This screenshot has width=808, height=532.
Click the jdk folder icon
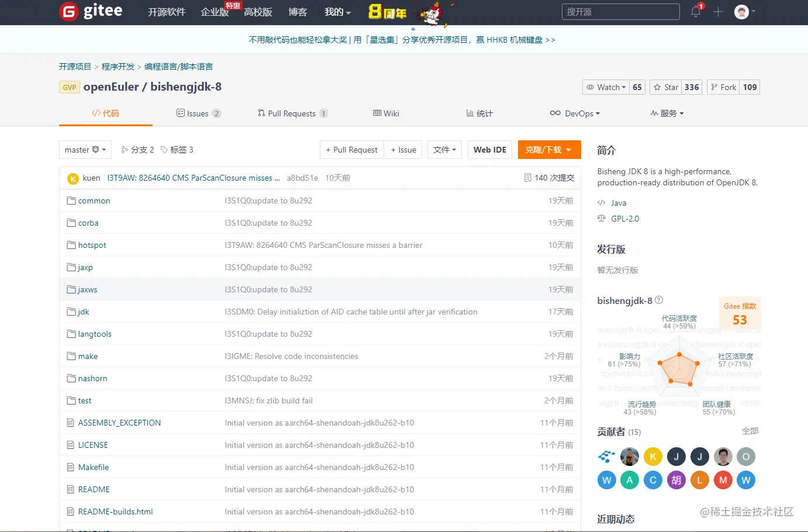pyautogui.click(x=71, y=312)
